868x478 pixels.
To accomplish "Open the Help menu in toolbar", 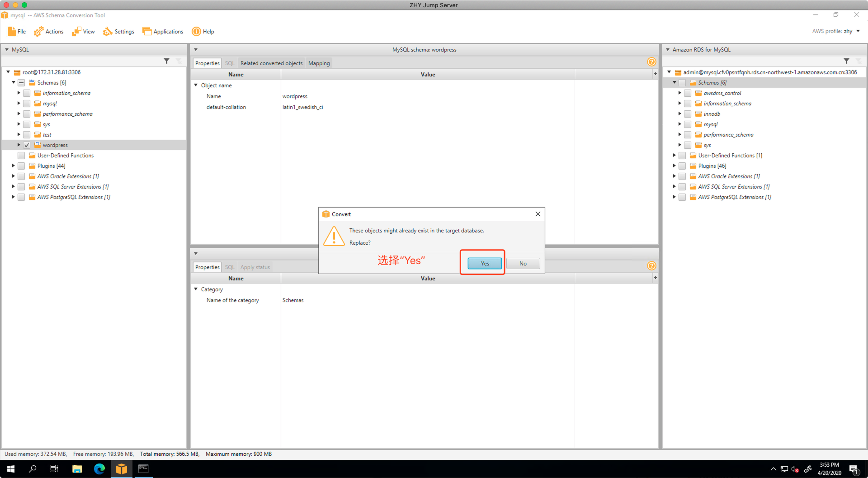I will click(x=203, y=32).
